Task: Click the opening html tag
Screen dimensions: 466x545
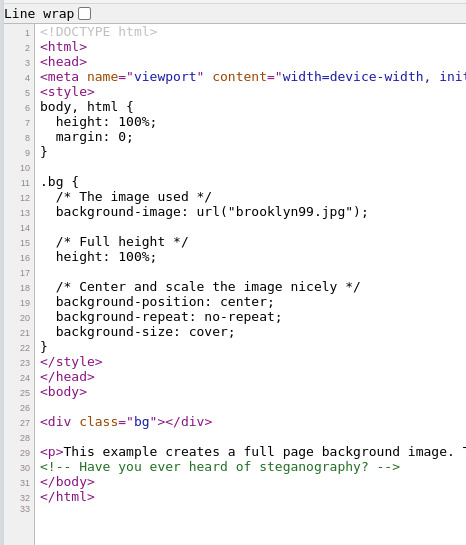Action: click(x=63, y=47)
